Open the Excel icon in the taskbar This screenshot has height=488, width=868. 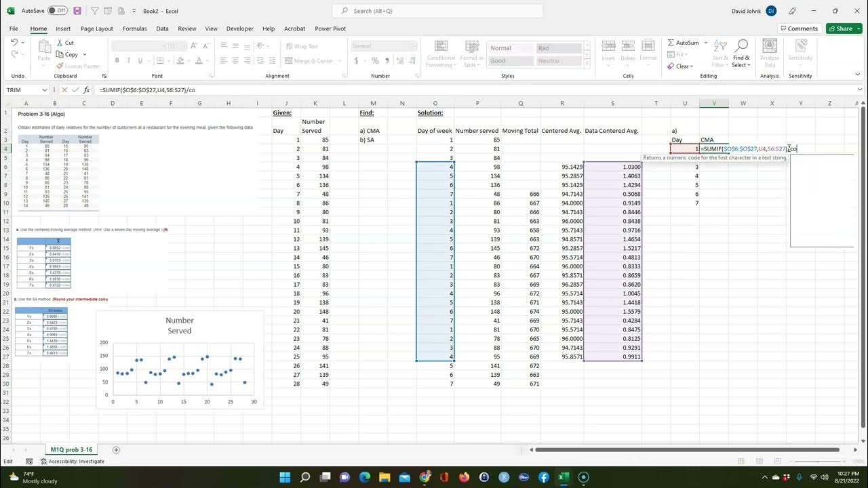563,477
